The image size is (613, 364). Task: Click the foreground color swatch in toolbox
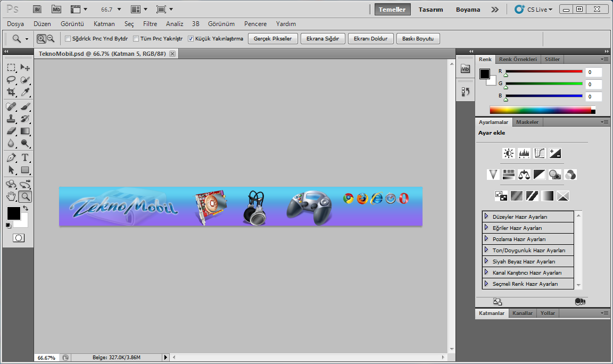(13, 213)
